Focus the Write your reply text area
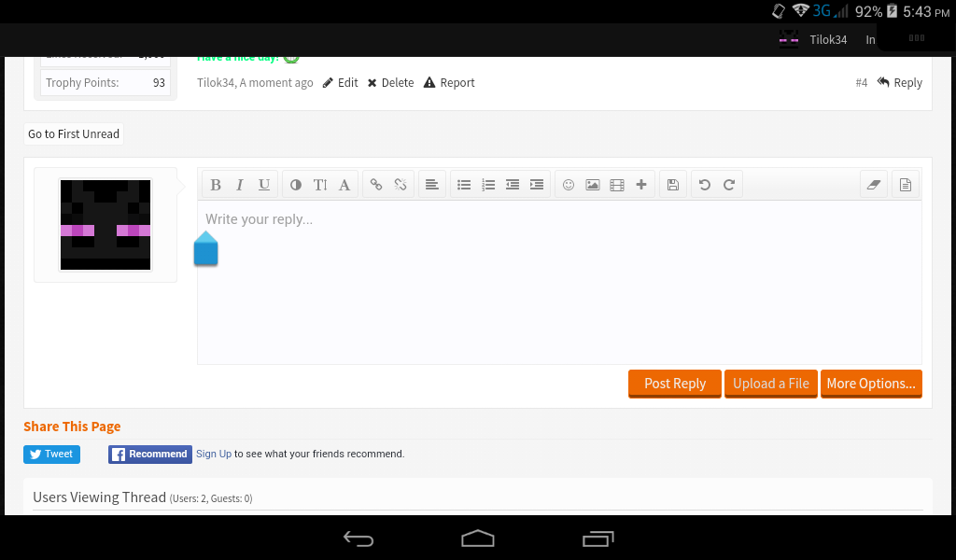Viewport: 956px width, 560px height. (559, 283)
